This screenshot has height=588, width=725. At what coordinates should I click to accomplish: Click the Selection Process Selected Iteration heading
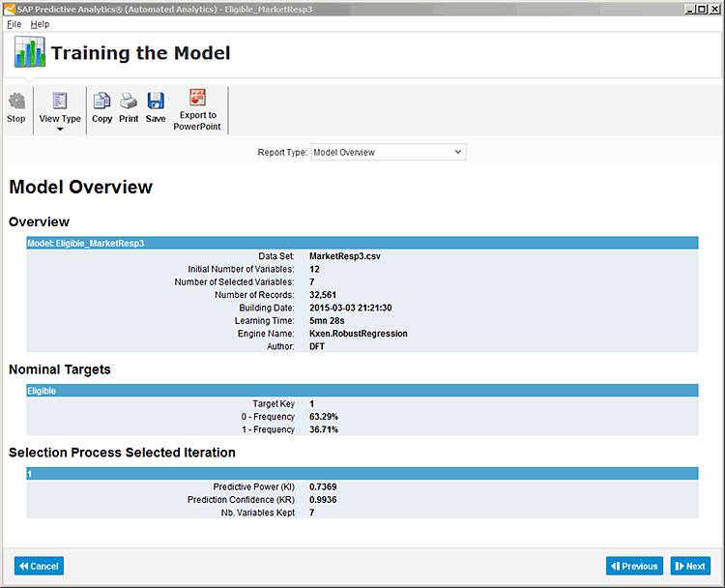(122, 452)
